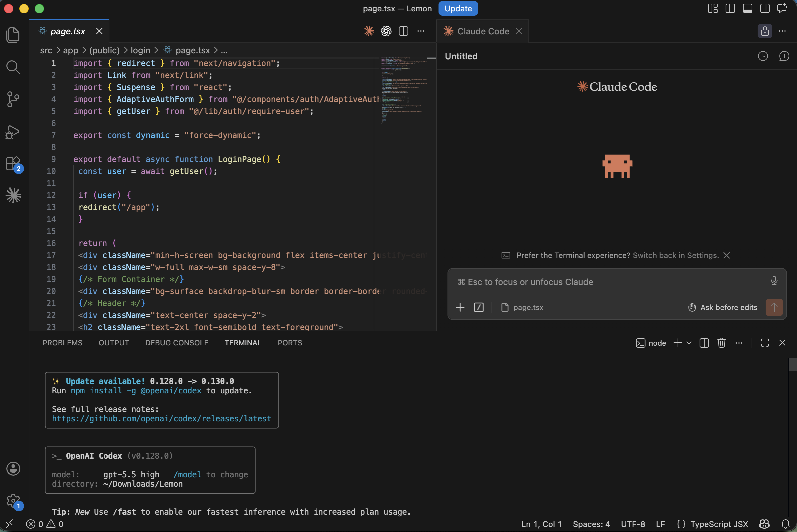Toggle the editor group lock icon

(x=765, y=31)
